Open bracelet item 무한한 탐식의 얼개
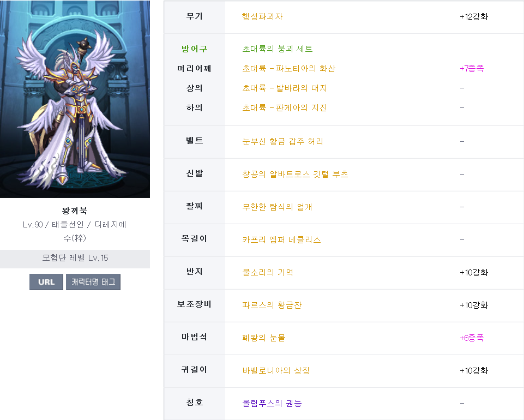This screenshot has width=524, height=420. 277,207
